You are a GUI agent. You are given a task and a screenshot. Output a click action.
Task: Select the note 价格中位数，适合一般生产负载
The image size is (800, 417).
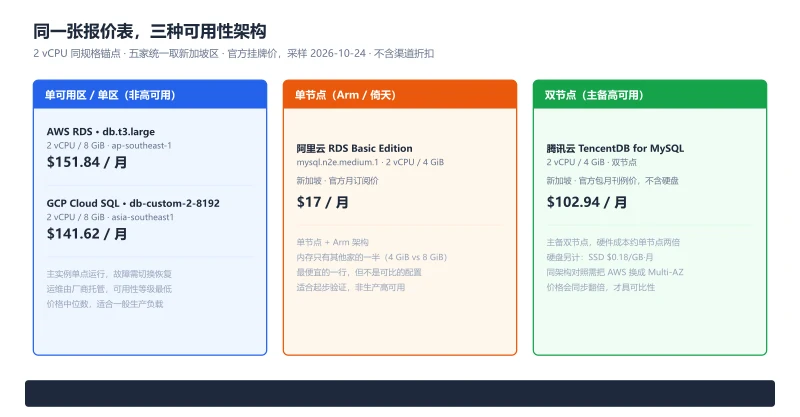click(105, 304)
